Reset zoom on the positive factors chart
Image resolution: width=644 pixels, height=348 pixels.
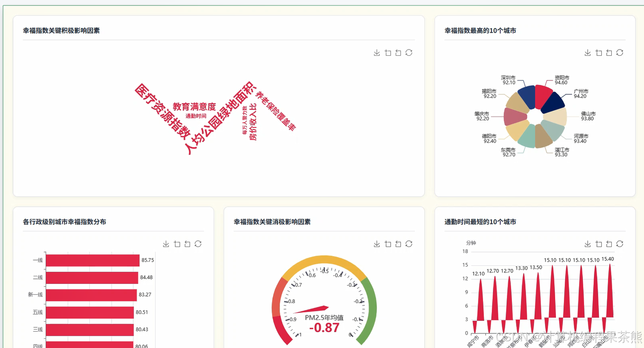(x=398, y=52)
